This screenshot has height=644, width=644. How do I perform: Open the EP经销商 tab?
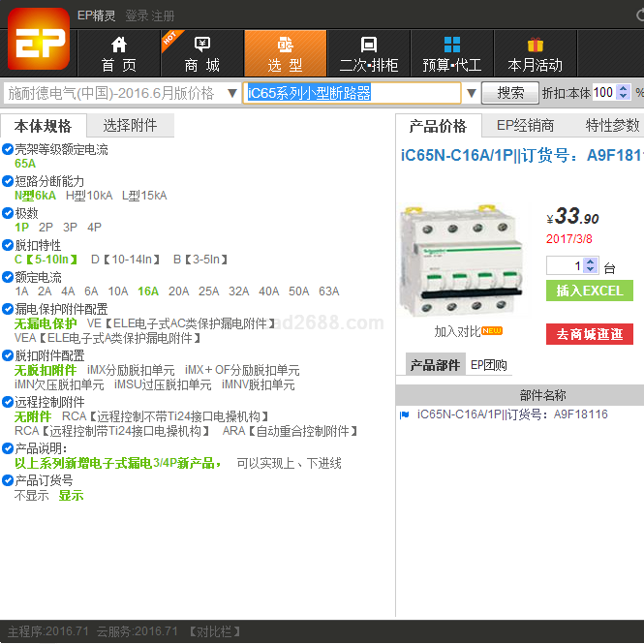525,126
